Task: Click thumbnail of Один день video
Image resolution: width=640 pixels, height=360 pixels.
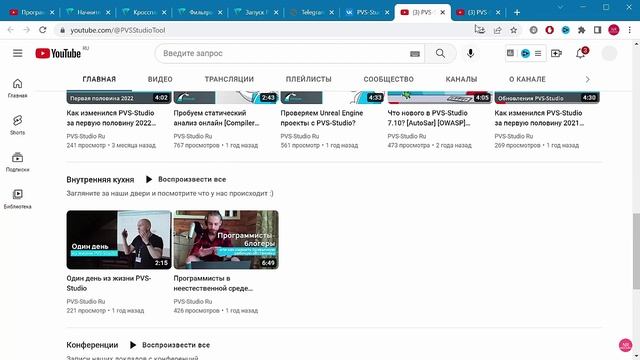Action: [x=119, y=240]
